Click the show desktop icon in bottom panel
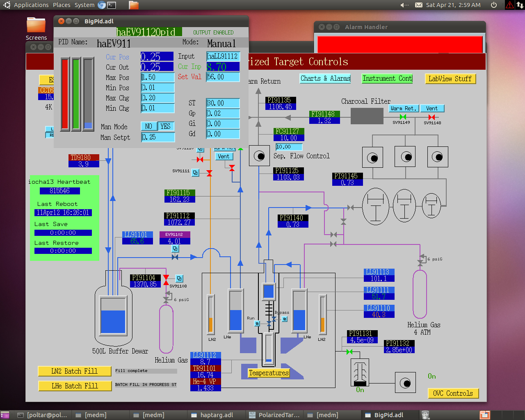The width and height of the screenshot is (525, 420). tap(5, 415)
